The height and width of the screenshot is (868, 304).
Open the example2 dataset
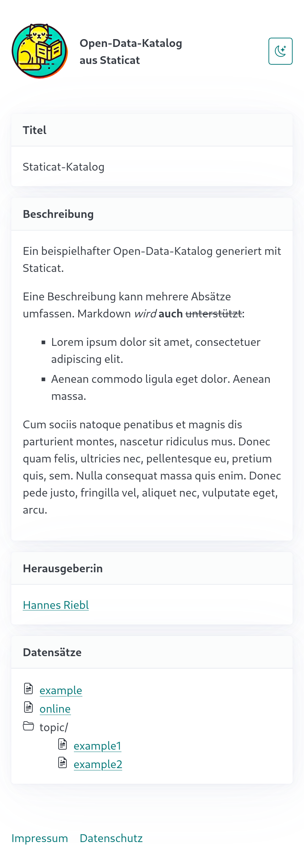(98, 764)
